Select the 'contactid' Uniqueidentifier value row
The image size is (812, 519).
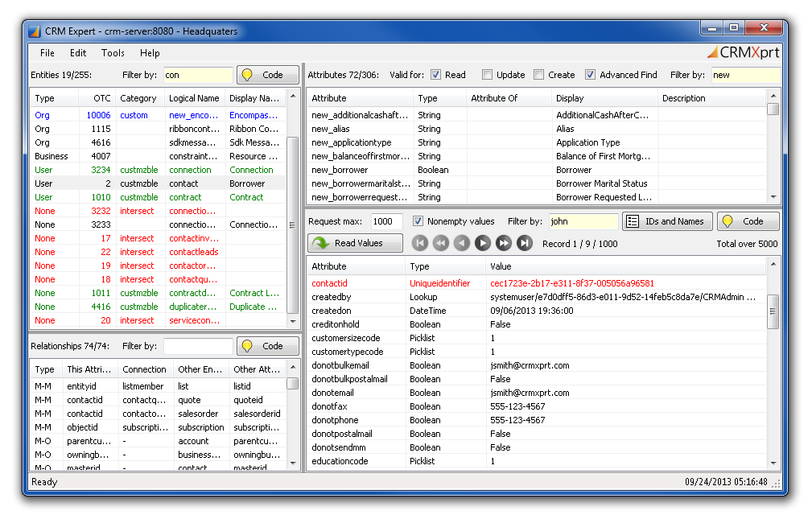[x=537, y=283]
